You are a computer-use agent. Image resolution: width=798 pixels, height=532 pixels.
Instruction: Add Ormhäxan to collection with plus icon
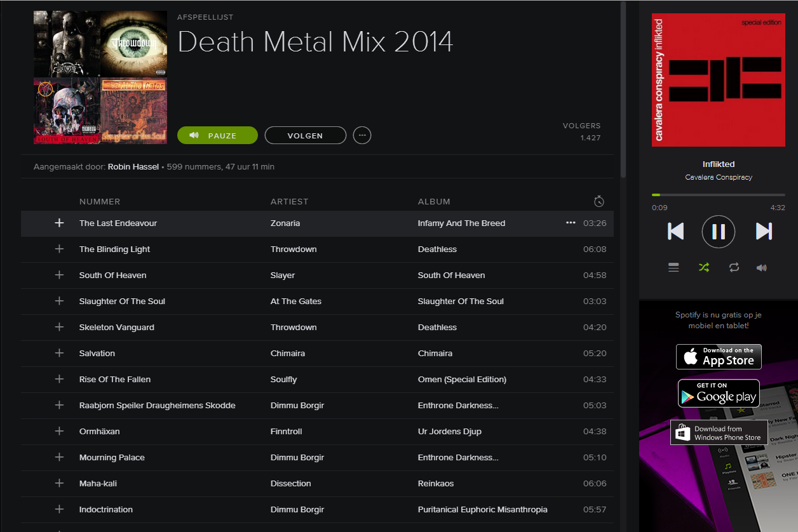click(59, 431)
